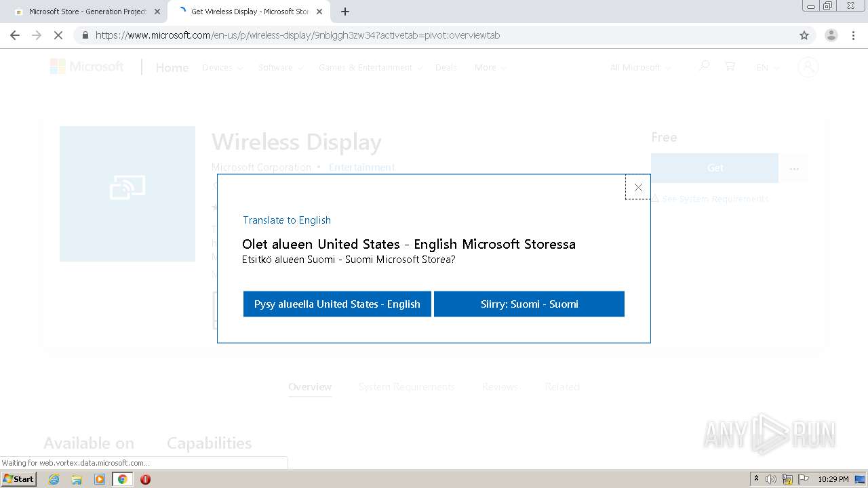Open the Deals link
The height and width of the screenshot is (488, 868).
pyautogui.click(x=446, y=68)
